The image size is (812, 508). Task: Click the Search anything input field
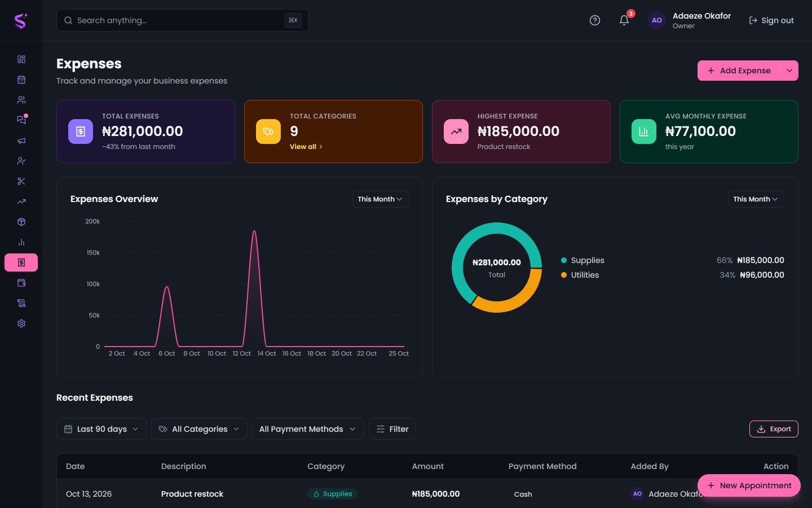183,20
